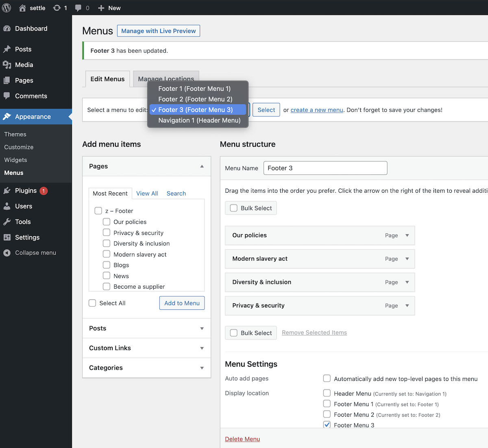Image resolution: width=488 pixels, height=448 pixels.
Task: Click the plus New icon
Action: (x=101, y=8)
